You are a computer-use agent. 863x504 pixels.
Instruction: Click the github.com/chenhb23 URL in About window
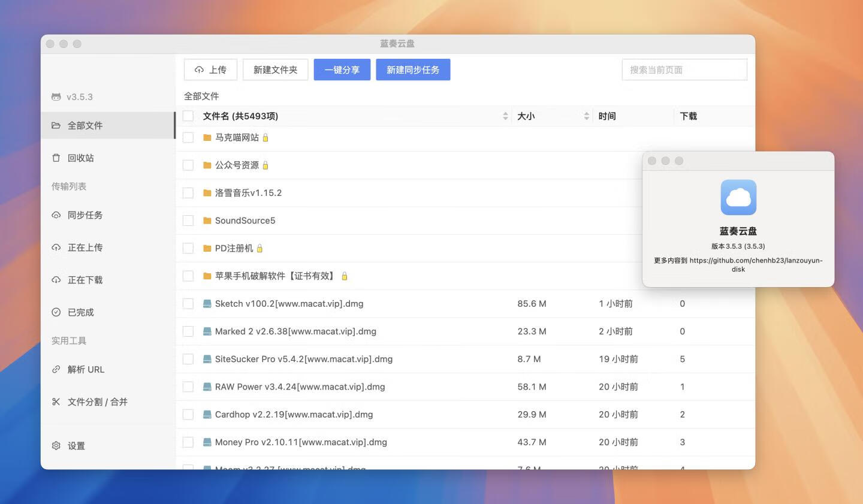[x=755, y=265]
